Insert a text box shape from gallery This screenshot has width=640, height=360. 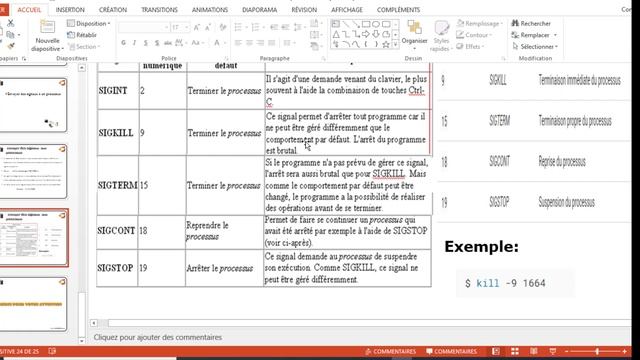click(336, 24)
